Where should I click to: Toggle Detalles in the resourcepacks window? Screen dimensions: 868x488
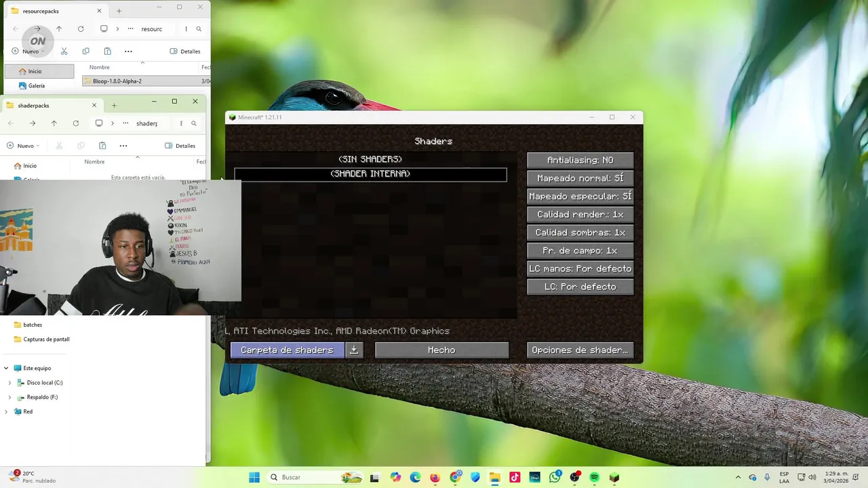(x=185, y=51)
